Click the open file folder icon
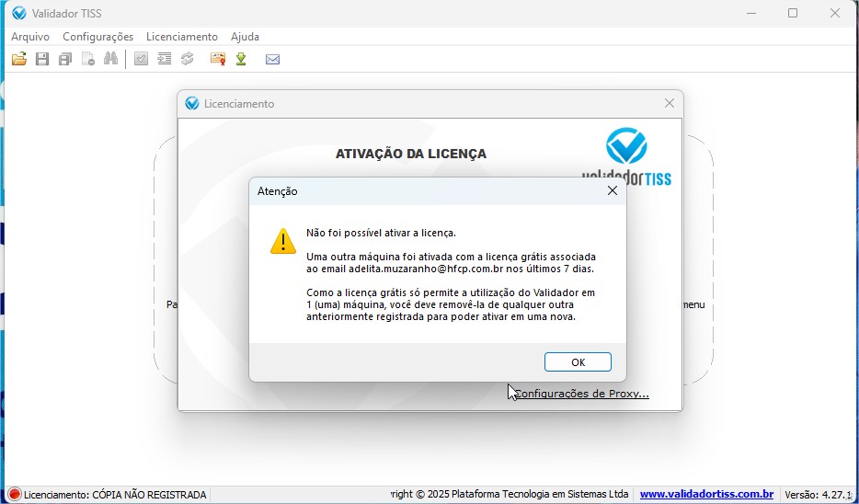 (18, 59)
